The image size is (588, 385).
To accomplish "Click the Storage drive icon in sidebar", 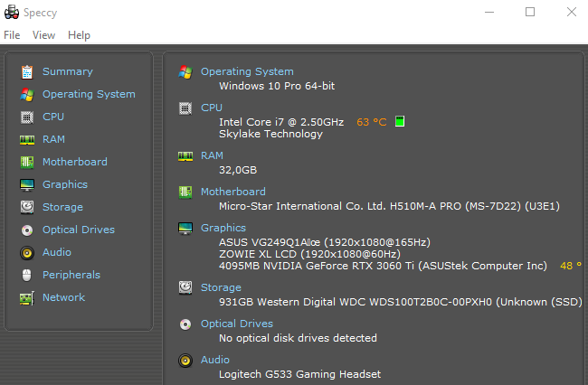I will pyautogui.click(x=26, y=207).
